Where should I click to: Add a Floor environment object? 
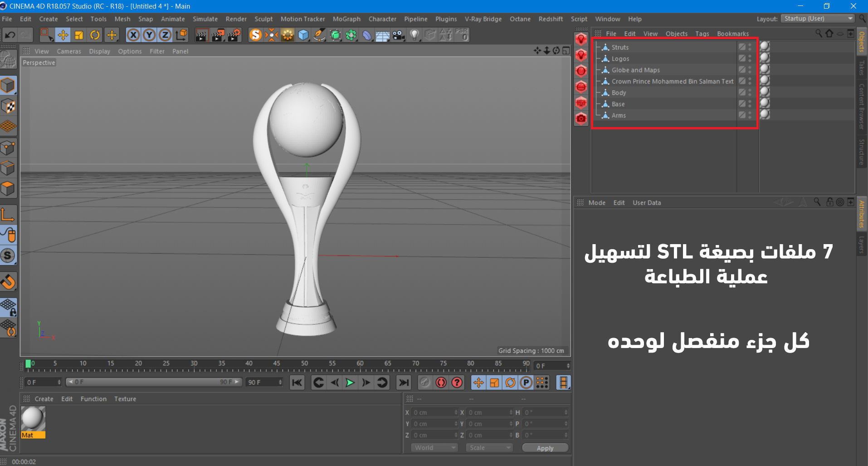[382, 35]
